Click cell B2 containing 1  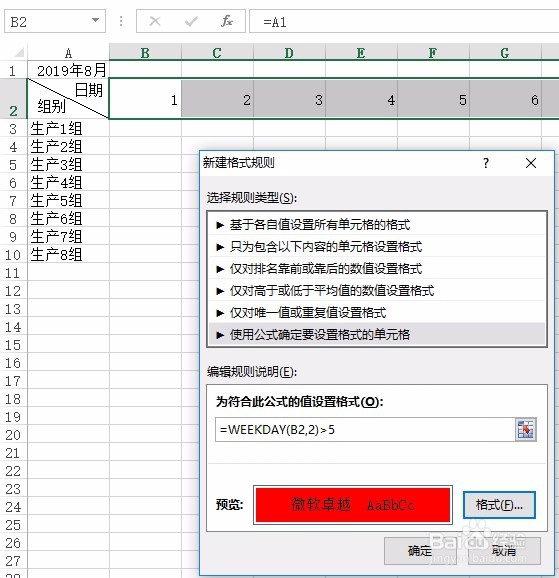(x=145, y=98)
